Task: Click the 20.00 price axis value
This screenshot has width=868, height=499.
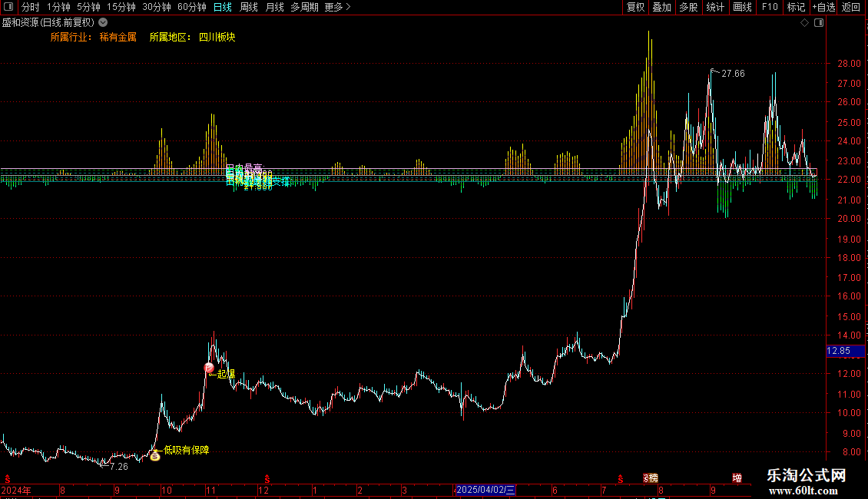Action: (x=849, y=219)
